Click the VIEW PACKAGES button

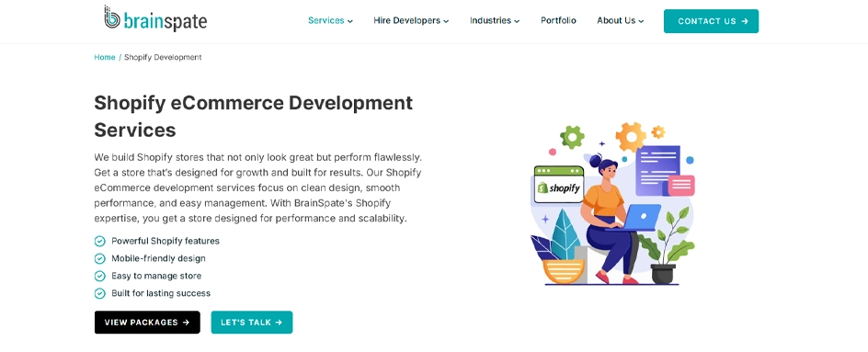[x=147, y=322]
